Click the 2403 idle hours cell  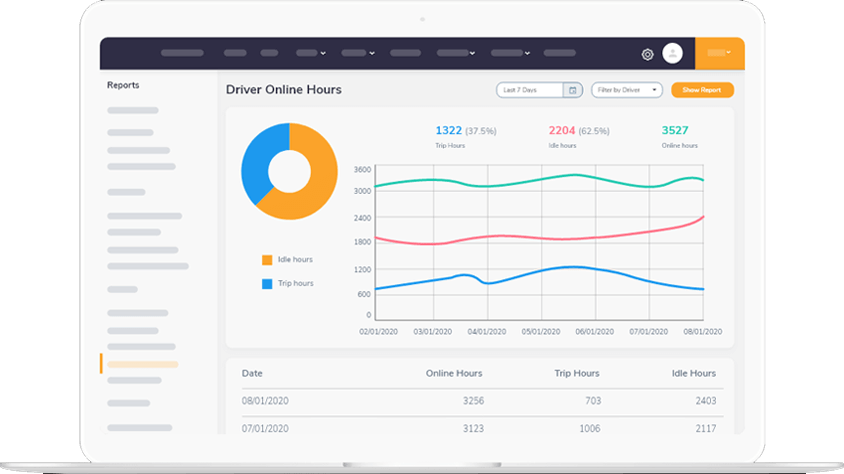click(706, 401)
